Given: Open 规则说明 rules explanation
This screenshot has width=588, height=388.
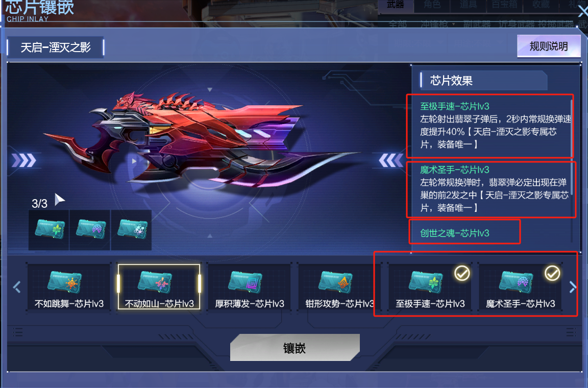Looking at the screenshot, I should (x=549, y=46).
